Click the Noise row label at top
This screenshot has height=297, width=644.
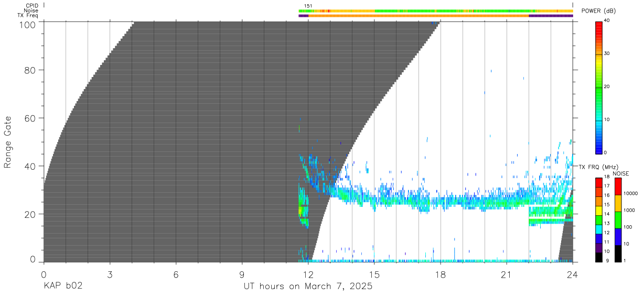[x=31, y=10]
